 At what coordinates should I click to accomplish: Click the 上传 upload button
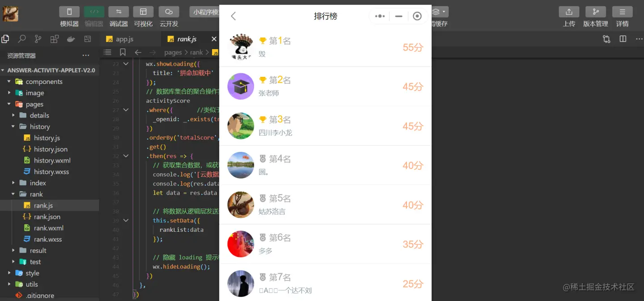[569, 12]
